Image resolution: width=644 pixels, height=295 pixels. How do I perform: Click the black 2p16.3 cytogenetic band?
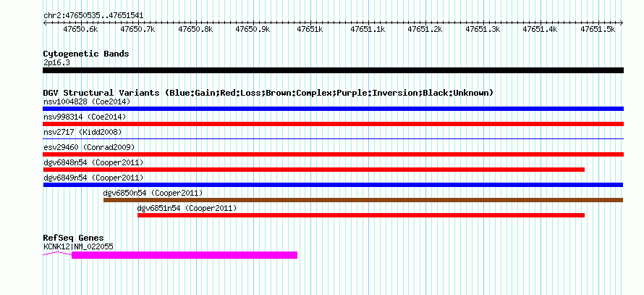pyautogui.click(x=333, y=70)
